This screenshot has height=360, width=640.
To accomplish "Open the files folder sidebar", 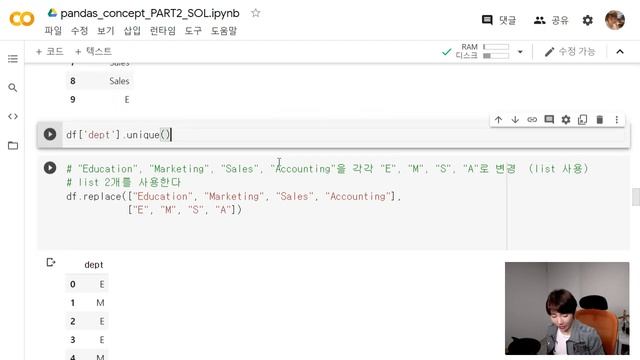I will (13, 145).
